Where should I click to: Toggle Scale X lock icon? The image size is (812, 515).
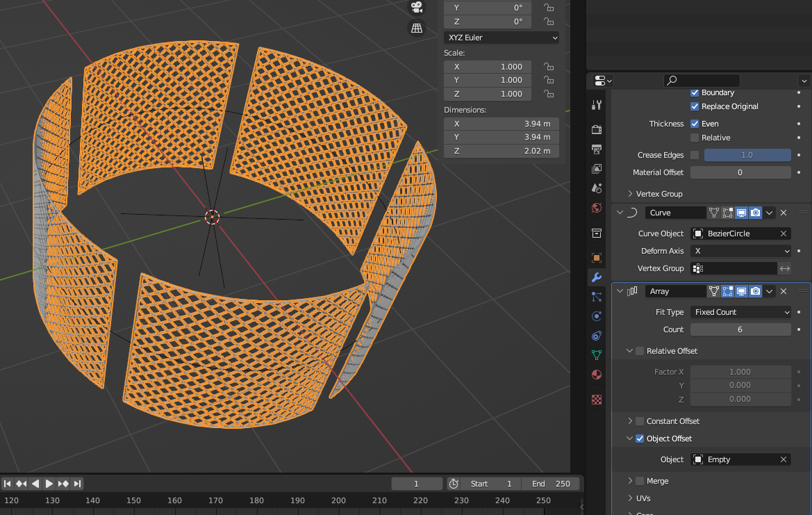pyautogui.click(x=549, y=66)
